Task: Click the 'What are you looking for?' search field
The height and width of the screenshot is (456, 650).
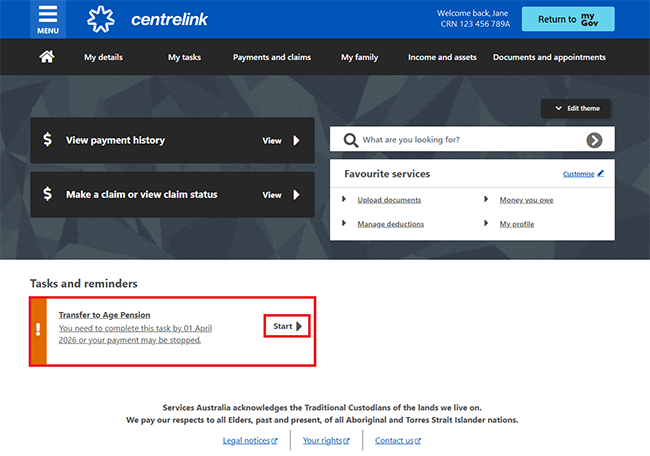Action: click(465, 140)
